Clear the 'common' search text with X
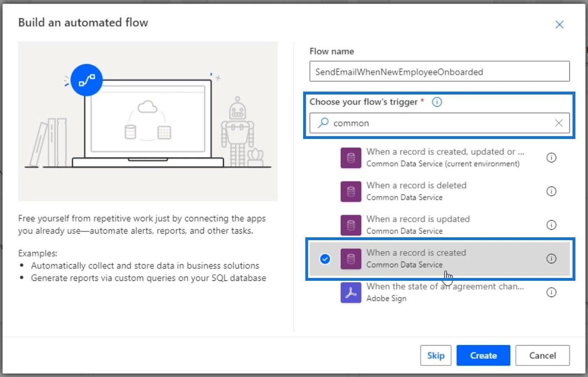 (559, 123)
